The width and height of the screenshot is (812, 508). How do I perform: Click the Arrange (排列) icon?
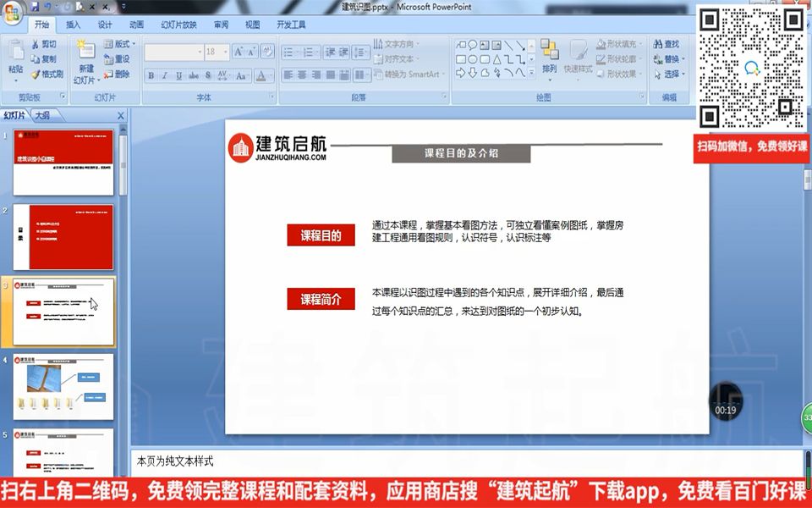[550, 59]
